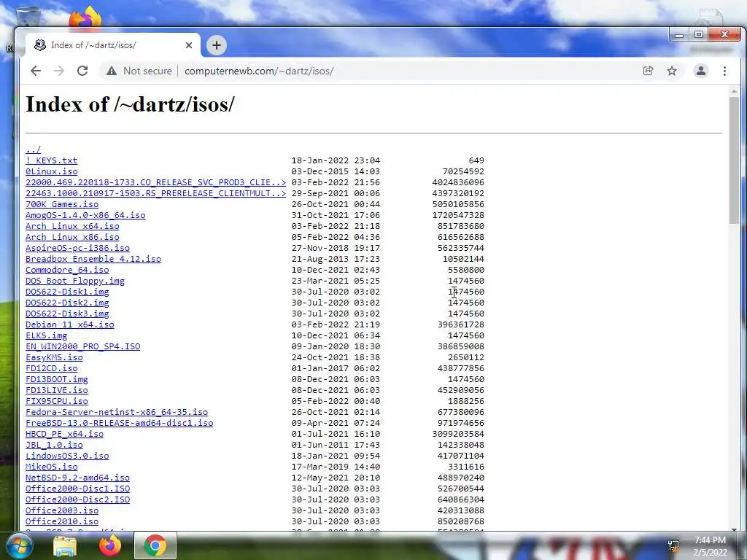Download DOS622-Disk2.img
This screenshot has width=747, height=560.
coord(67,303)
